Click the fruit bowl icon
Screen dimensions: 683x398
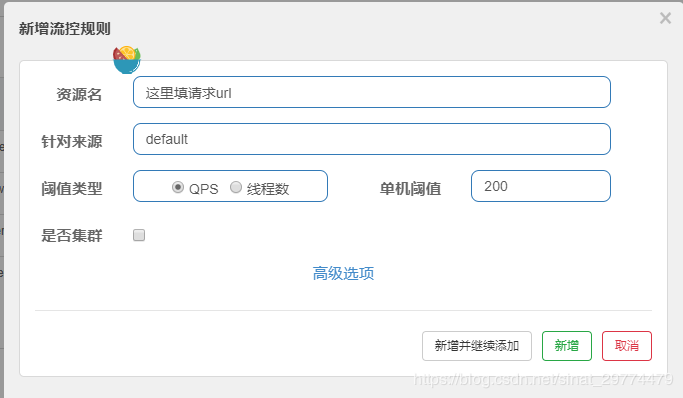tap(127, 60)
